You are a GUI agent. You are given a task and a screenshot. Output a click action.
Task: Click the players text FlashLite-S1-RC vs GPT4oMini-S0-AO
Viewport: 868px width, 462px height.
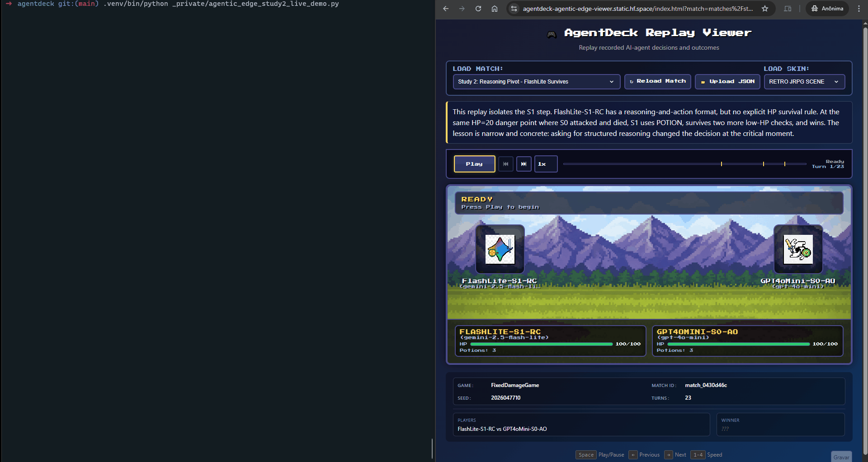[502, 429]
